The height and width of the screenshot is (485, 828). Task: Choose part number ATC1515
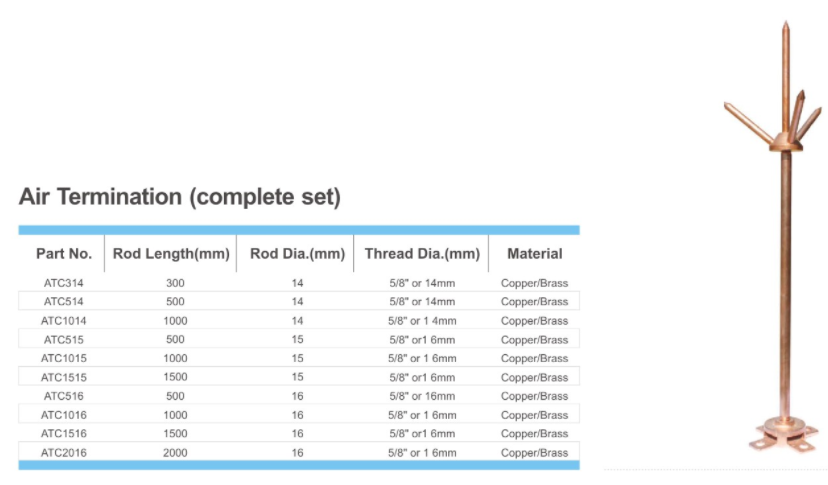pos(62,377)
